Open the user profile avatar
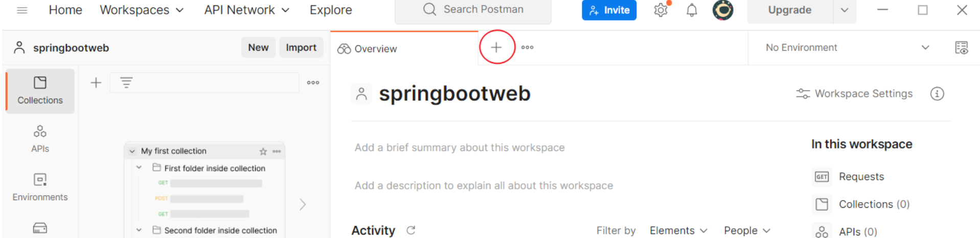Screen dimensions: 980x238 click(723, 10)
